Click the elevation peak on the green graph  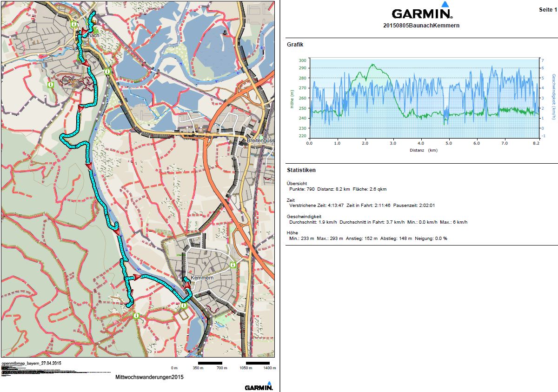tap(372, 65)
